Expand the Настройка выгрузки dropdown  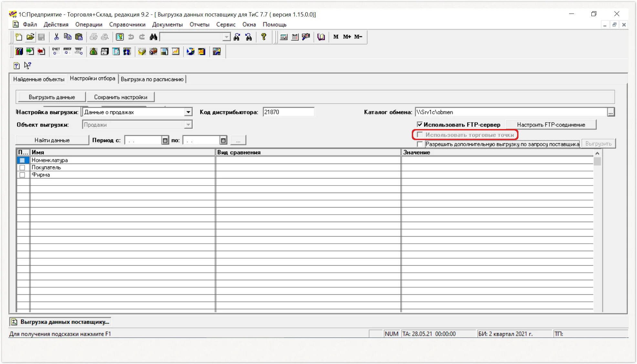point(188,112)
